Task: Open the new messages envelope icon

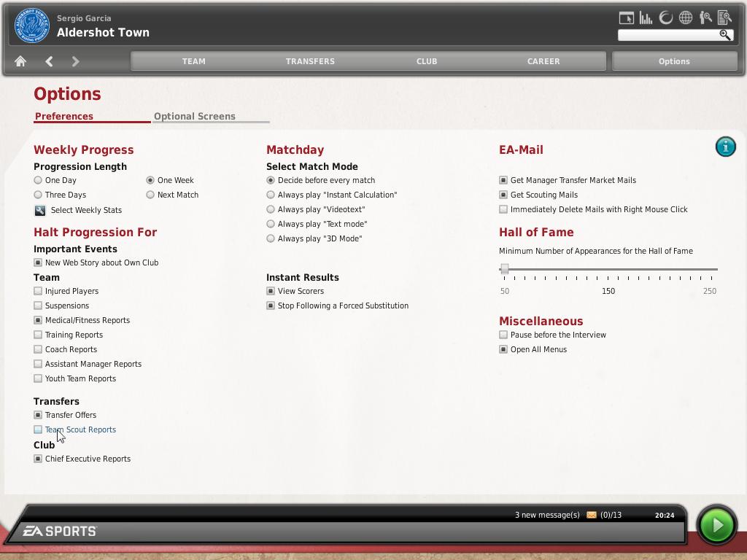Action: pyautogui.click(x=591, y=515)
